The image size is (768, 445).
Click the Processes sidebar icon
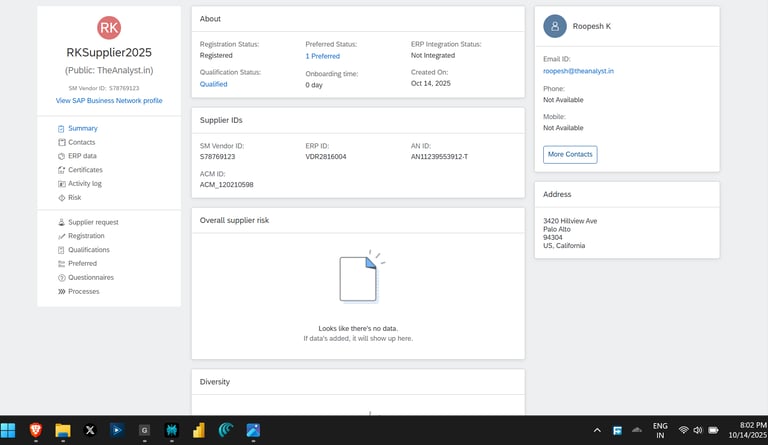pyautogui.click(x=61, y=292)
